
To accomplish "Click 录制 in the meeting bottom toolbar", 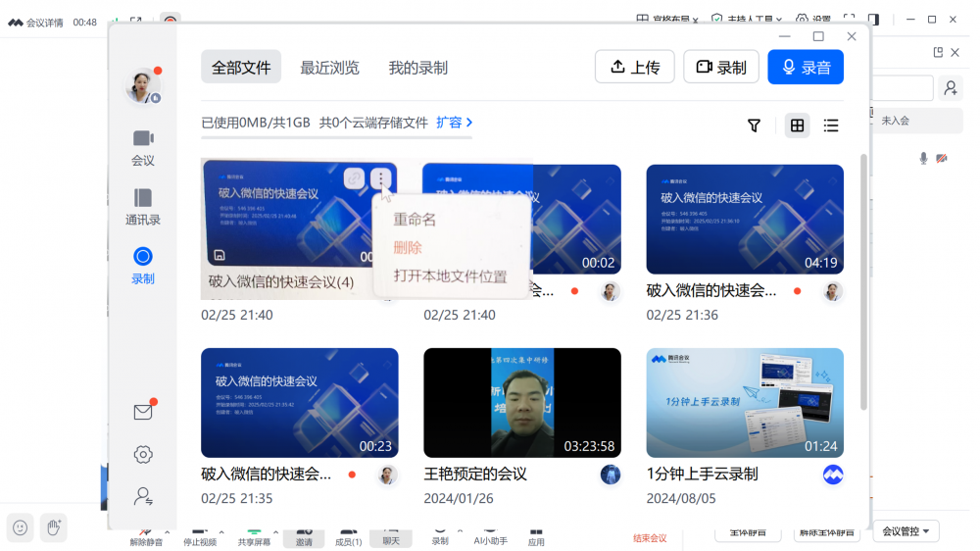I will tap(440, 538).
